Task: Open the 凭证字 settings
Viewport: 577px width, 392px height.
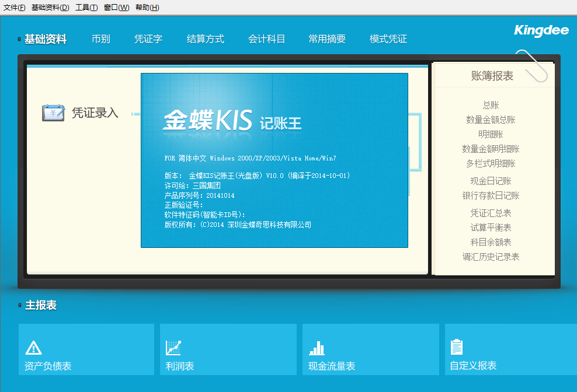Action: (148, 38)
